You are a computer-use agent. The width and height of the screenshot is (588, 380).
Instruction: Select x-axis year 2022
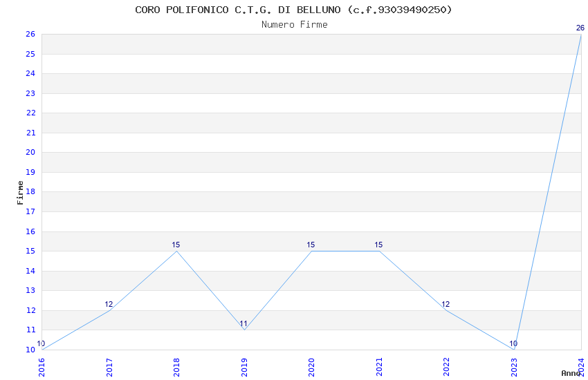coord(447,368)
